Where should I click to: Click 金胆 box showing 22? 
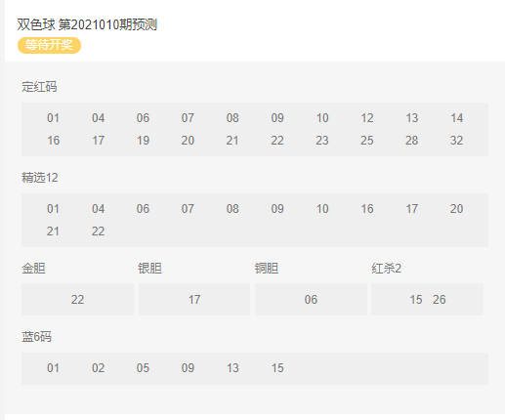[x=77, y=299]
